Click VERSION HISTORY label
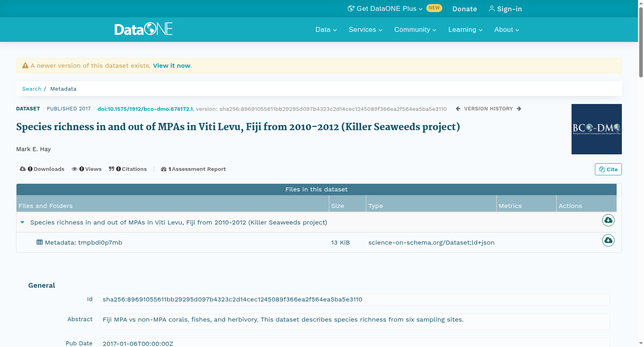This screenshot has height=347, width=644. coord(488,109)
